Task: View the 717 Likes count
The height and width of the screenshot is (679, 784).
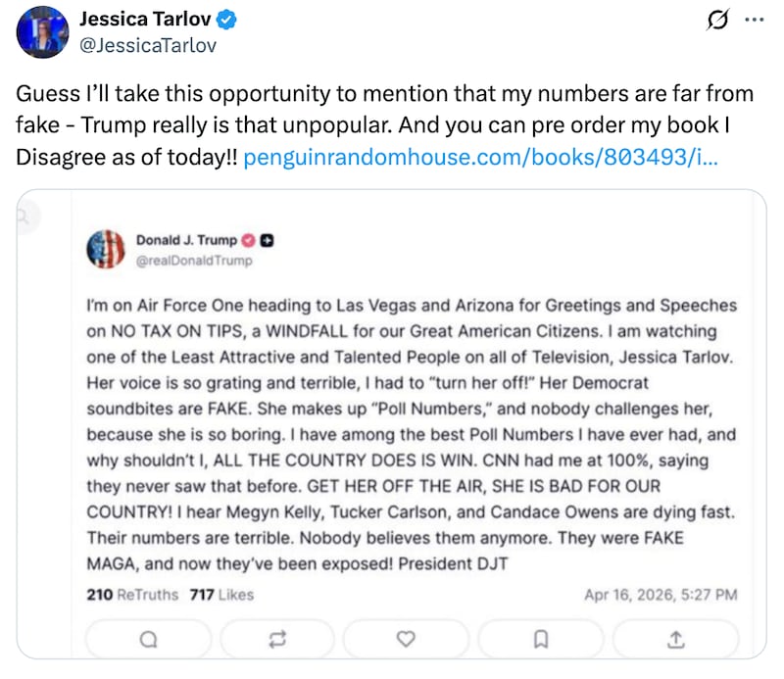Action: 221,595
